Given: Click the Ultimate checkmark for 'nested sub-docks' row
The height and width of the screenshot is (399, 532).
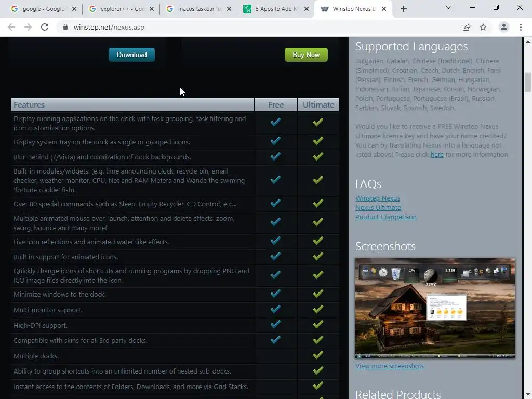Looking at the screenshot, I should pos(318,370).
